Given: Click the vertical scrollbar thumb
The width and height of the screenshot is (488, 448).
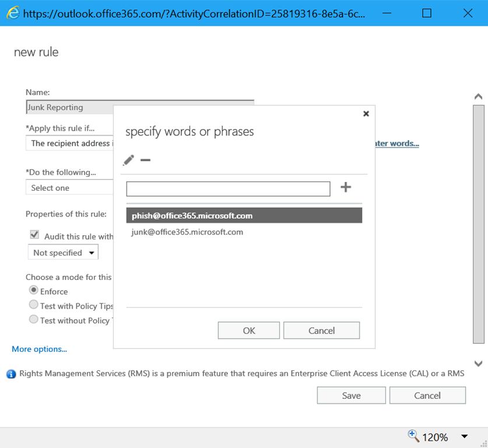Looking at the screenshot, I should pyautogui.click(x=478, y=224).
